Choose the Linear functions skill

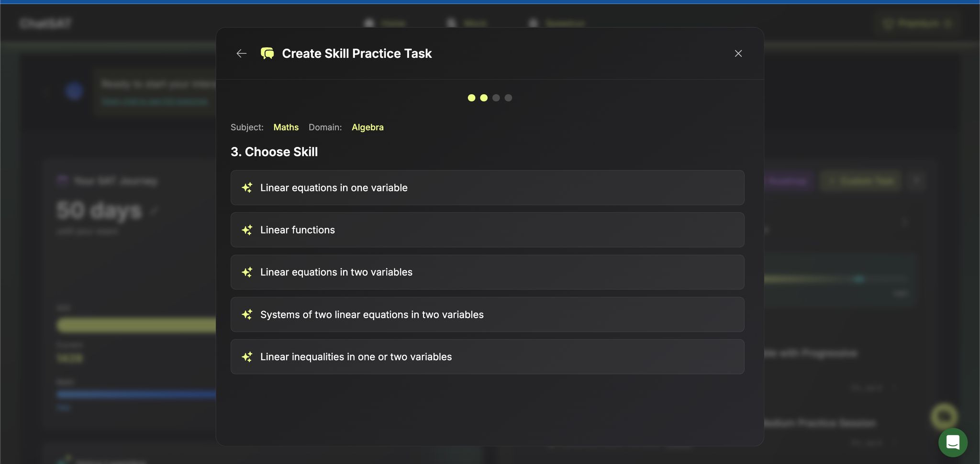(x=487, y=230)
